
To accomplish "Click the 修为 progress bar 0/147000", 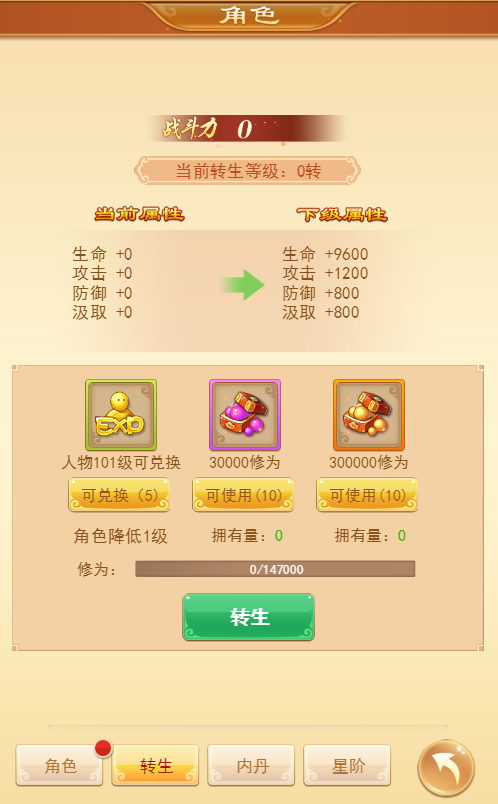I will click(x=275, y=569).
